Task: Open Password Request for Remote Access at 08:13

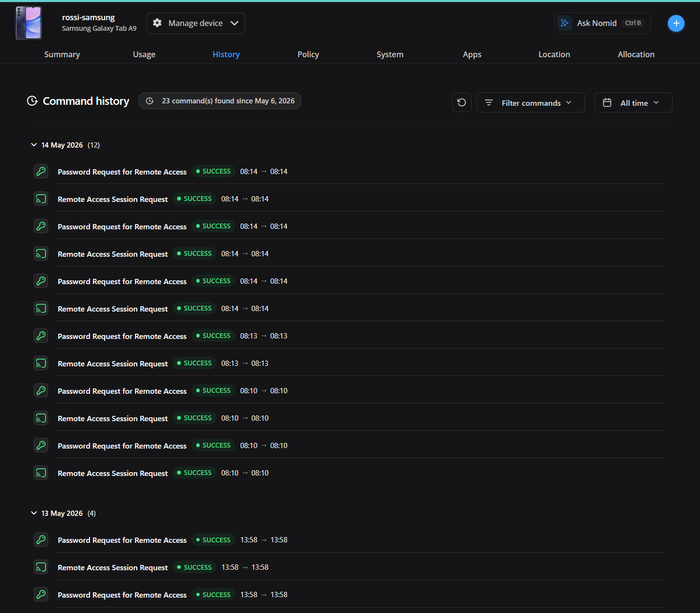Action: [x=122, y=336]
